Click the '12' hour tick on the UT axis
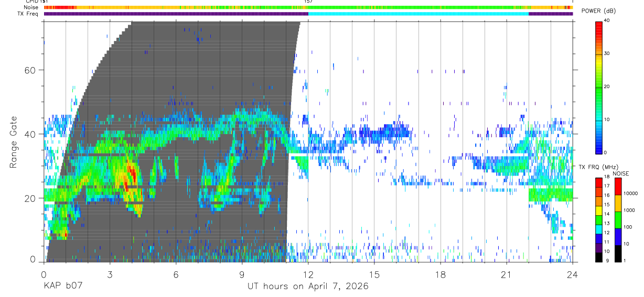Screen dimensions: 644x297 308,274
